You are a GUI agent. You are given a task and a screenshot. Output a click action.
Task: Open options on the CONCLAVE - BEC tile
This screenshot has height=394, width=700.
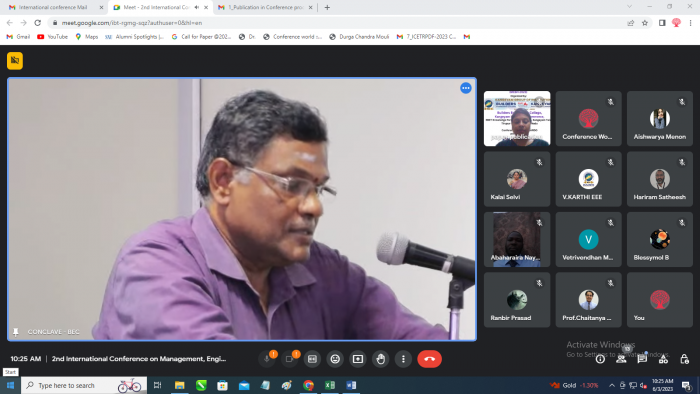coord(466,88)
